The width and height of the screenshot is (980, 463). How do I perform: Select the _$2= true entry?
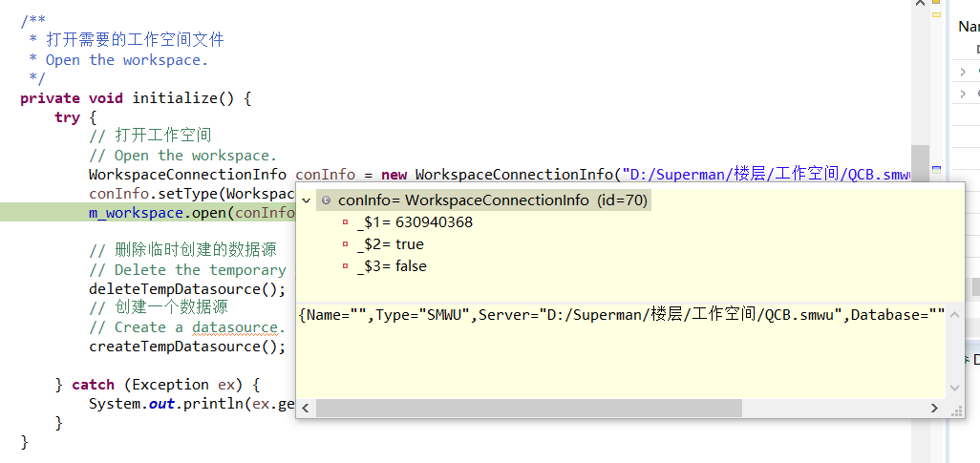coord(390,244)
